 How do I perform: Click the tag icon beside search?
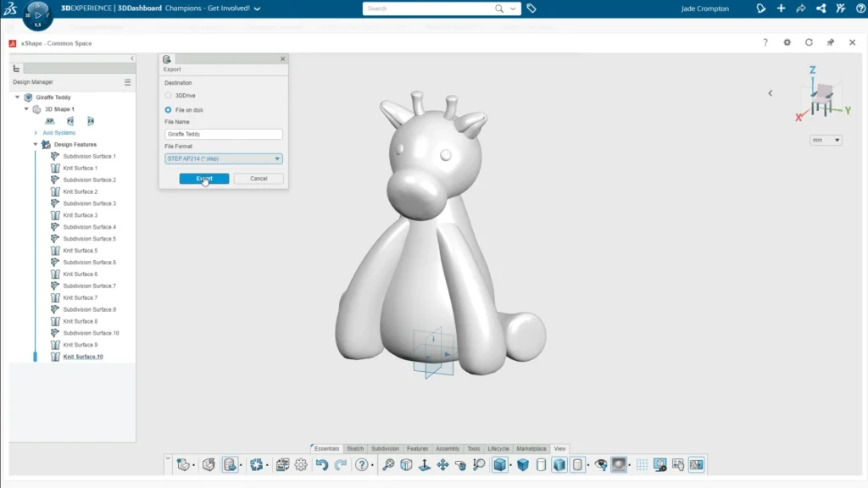coord(531,8)
